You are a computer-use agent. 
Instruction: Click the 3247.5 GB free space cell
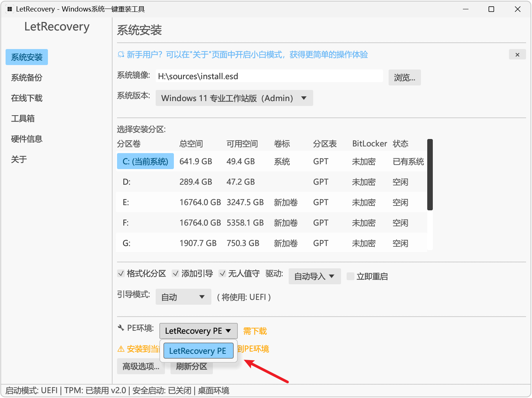tap(245, 202)
